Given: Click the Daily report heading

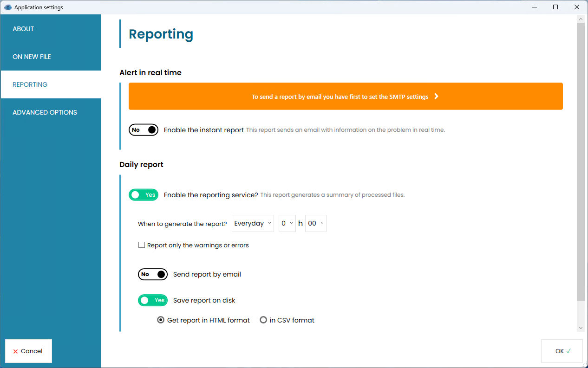Looking at the screenshot, I should pyautogui.click(x=141, y=165).
